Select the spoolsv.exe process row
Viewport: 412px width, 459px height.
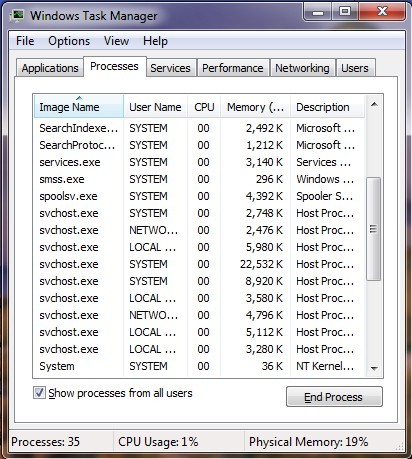[x=199, y=196]
